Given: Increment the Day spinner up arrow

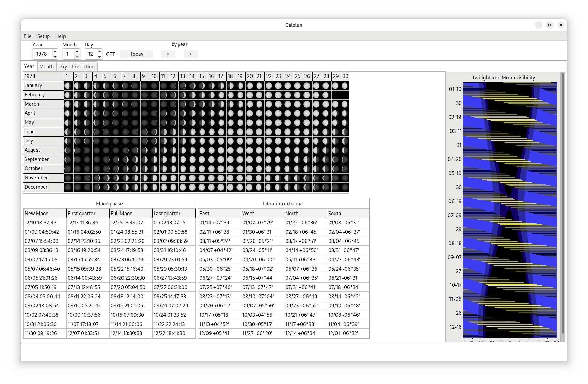Looking at the screenshot, I should point(99,51).
